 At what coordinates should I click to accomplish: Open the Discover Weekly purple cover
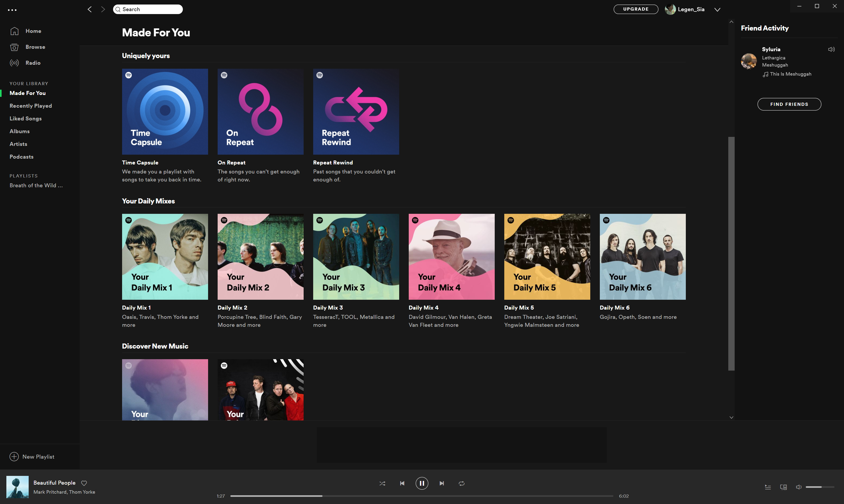click(x=165, y=390)
